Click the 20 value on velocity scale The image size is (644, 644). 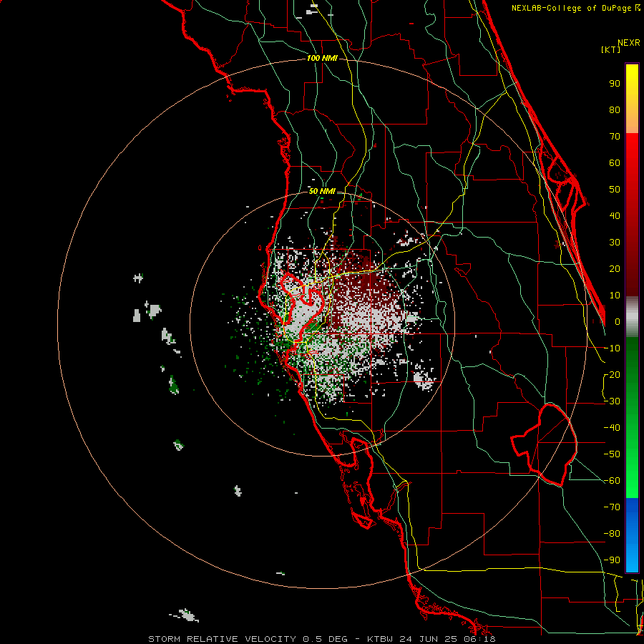[x=615, y=268]
